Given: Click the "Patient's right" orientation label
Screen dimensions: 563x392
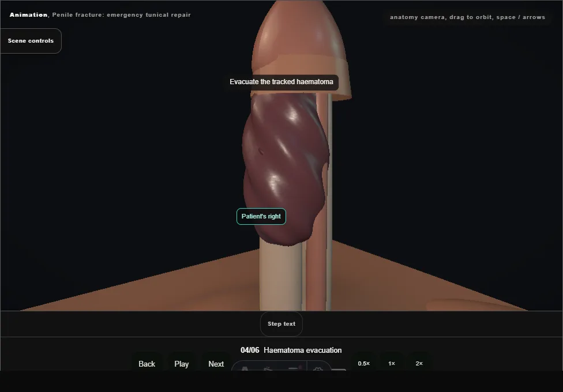Looking at the screenshot, I should 261,216.
